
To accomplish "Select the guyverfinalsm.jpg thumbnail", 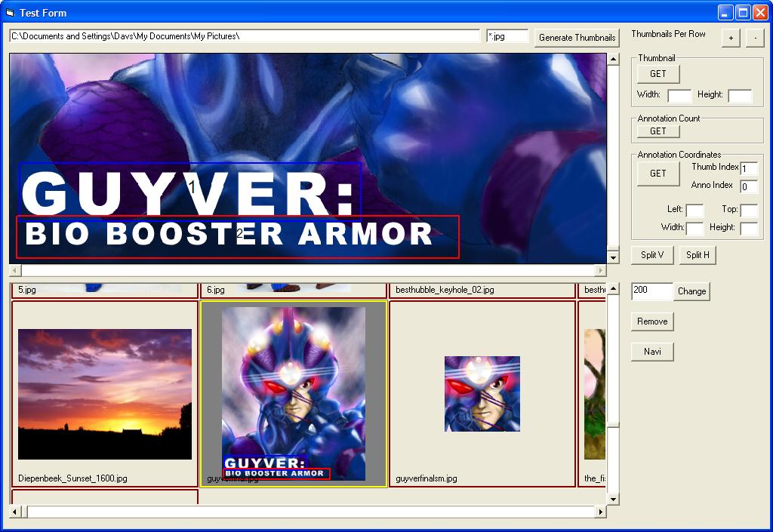I will [482, 394].
